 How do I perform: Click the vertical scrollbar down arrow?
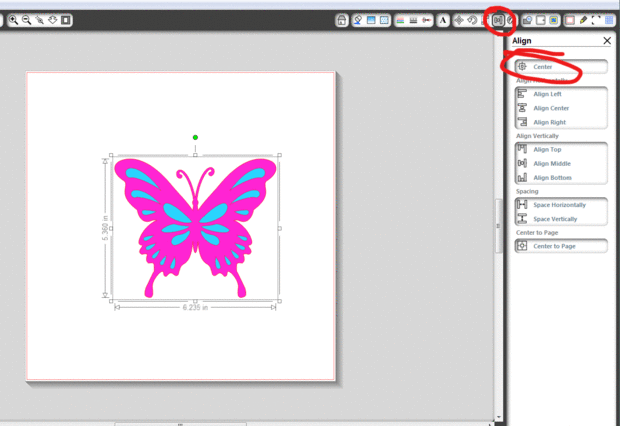tap(498, 417)
